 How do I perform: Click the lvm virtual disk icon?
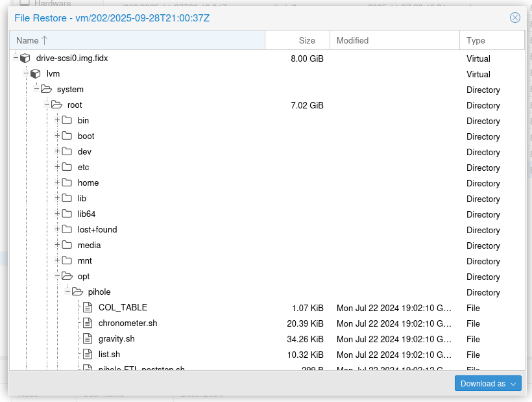(36, 73)
